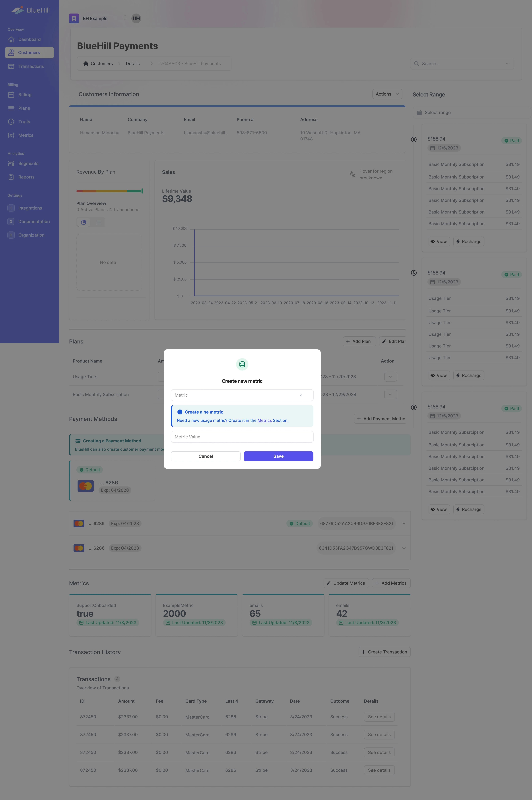Viewport: 532px width, 800px height.
Task: Click the BlueHill logo
Action: point(30,10)
